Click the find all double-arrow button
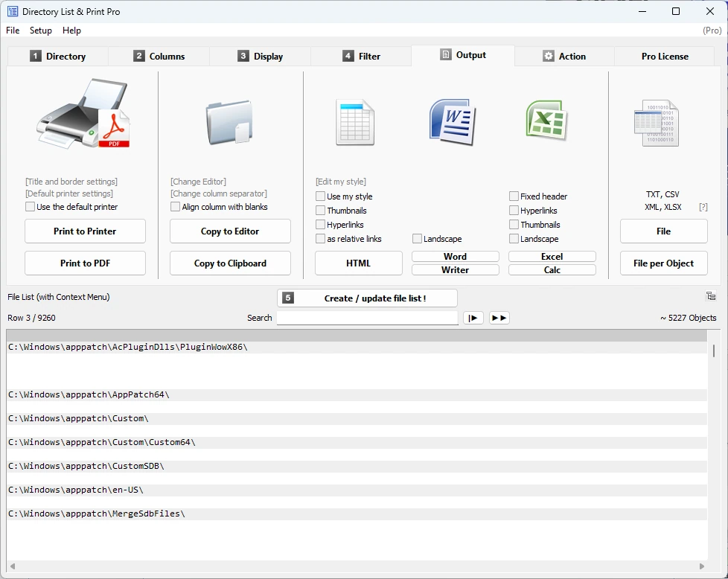This screenshot has height=579, width=728. click(499, 318)
